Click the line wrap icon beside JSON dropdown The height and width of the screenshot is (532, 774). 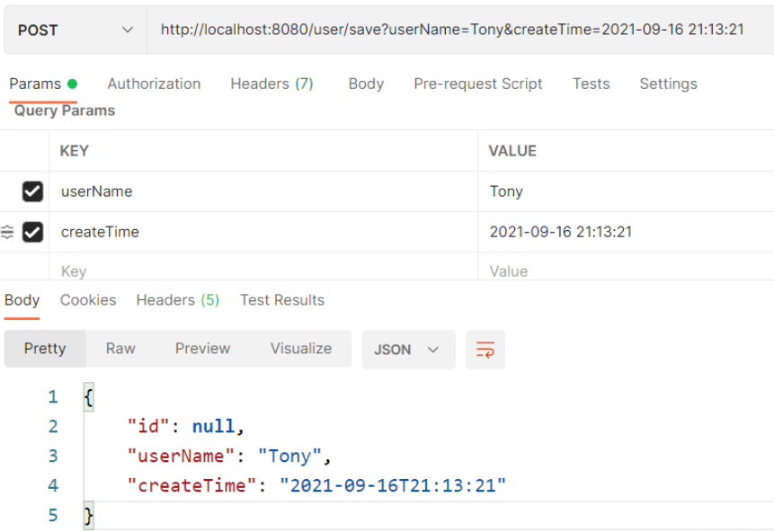click(485, 349)
